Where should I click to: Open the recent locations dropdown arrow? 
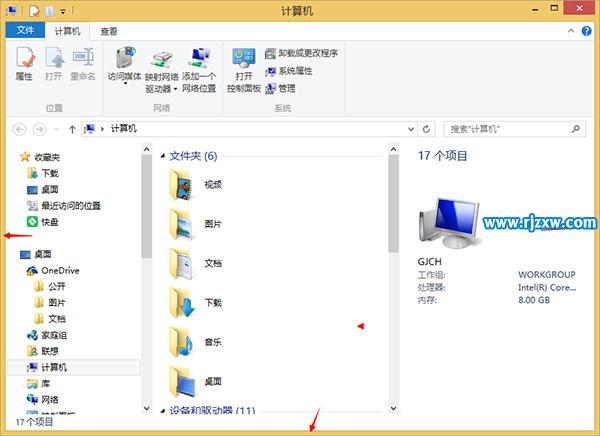[57, 129]
